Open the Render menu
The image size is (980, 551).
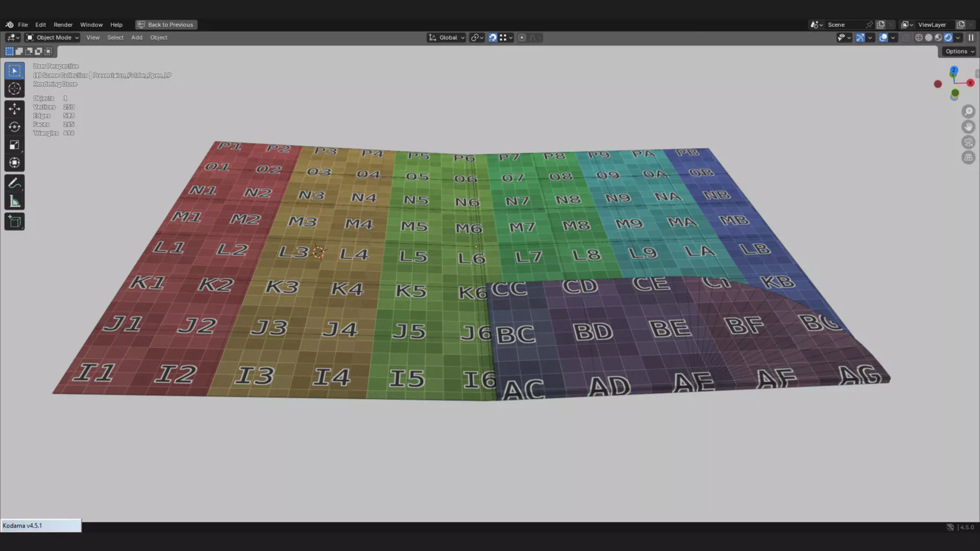tap(63, 24)
